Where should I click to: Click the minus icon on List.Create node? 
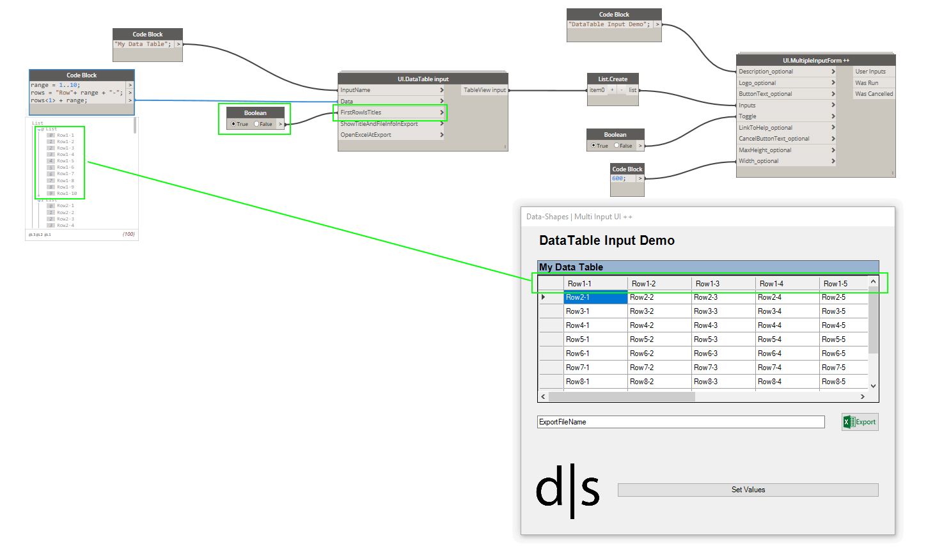621,90
